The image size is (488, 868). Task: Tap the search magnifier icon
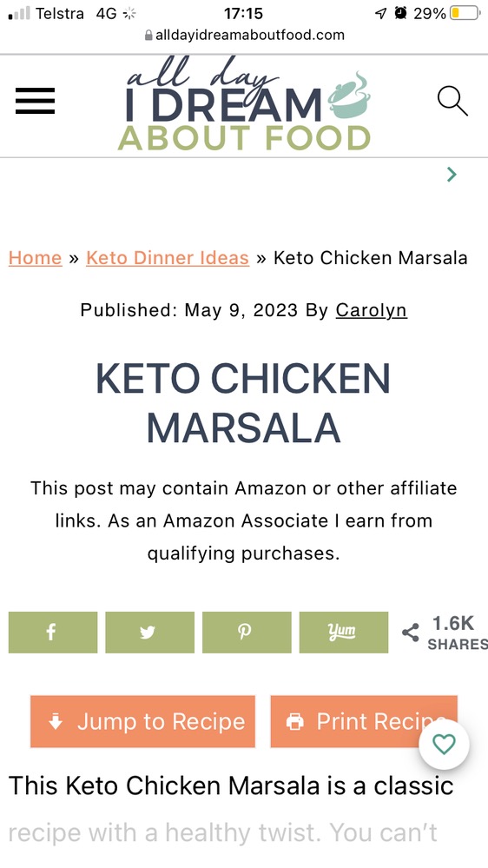point(452,101)
